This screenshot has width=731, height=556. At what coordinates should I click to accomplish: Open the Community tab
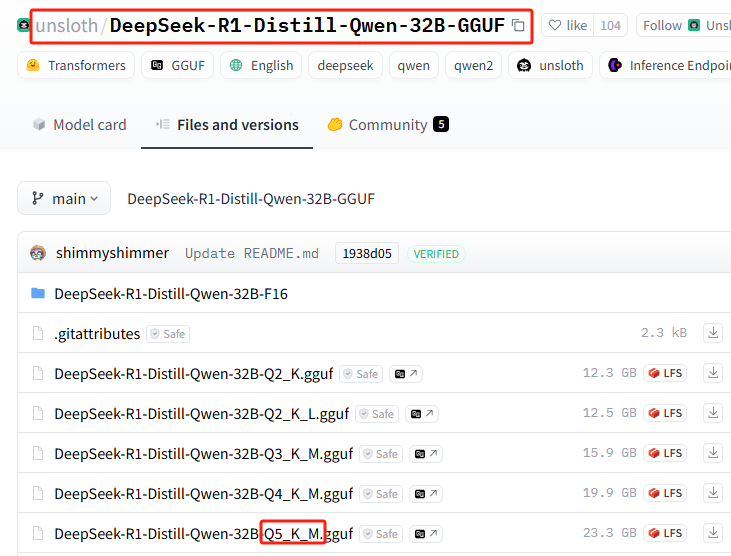pos(387,125)
